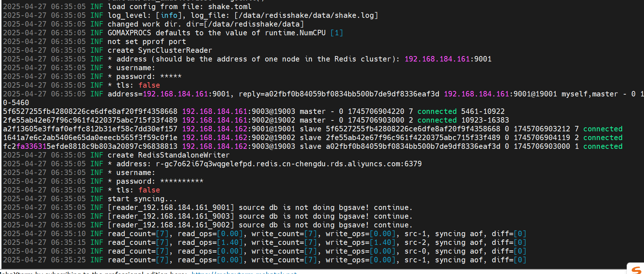Click '192.168.184.162:9001@19001' slave address

[x=239, y=129]
